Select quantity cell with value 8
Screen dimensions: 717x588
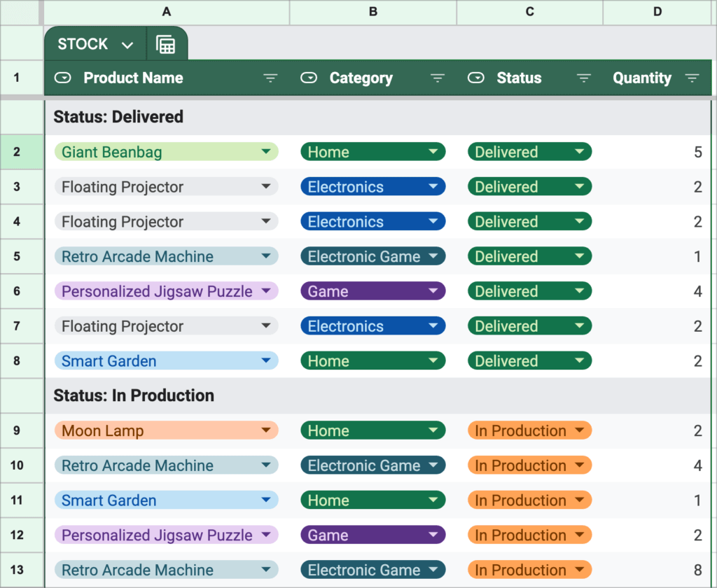[657, 570]
